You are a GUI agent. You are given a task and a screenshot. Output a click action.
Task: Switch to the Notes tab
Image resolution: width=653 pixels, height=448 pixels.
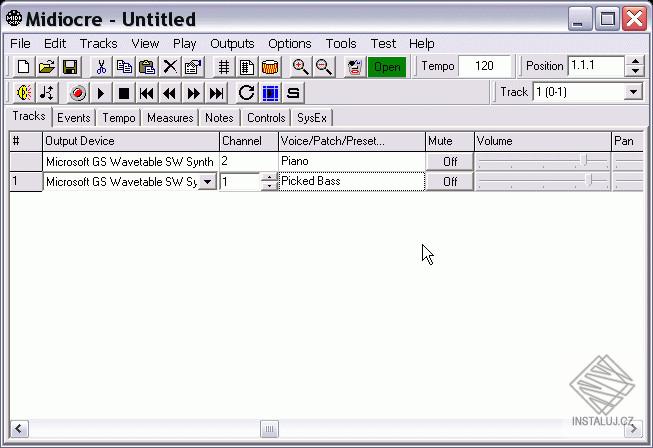coord(219,118)
